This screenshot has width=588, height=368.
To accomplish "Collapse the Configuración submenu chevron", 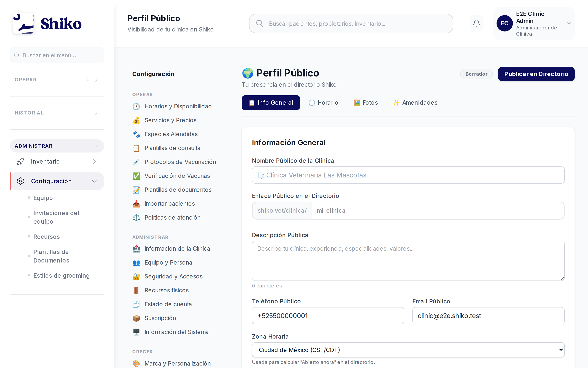I will point(95,181).
